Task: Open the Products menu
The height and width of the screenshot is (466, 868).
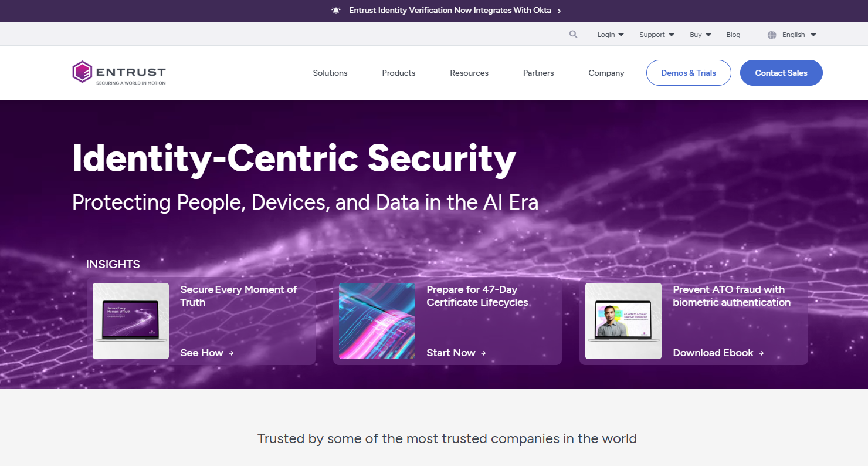Action: click(399, 73)
